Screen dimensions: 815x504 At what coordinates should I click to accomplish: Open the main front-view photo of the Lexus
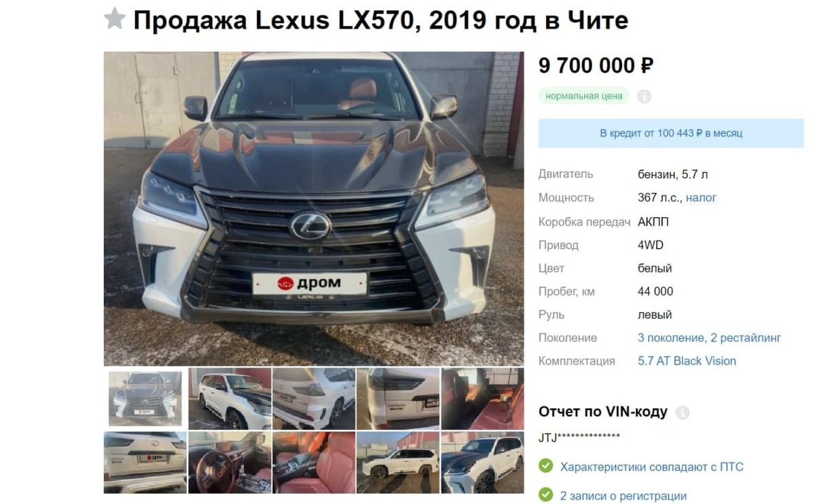[x=314, y=209]
